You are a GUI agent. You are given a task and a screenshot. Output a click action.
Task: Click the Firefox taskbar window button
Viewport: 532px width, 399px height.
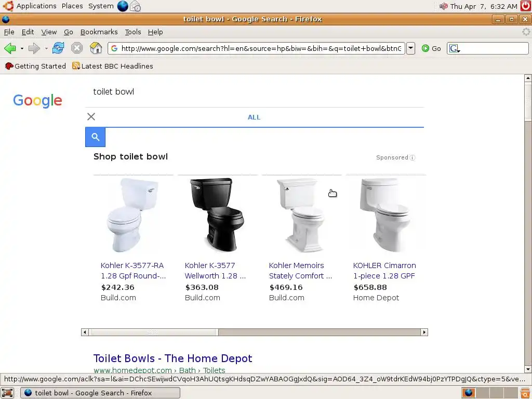click(x=100, y=393)
